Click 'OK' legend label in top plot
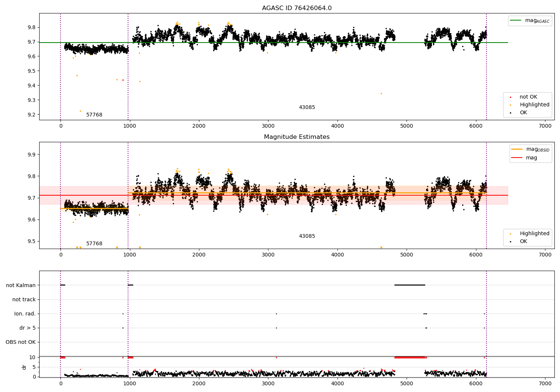The height and width of the screenshot is (392, 560). (523, 113)
